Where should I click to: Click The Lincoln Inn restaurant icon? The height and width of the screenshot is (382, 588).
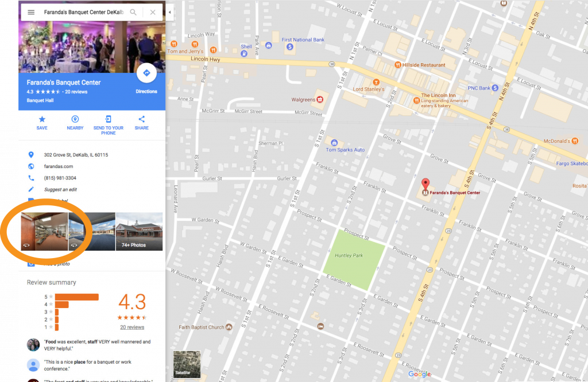(x=416, y=100)
